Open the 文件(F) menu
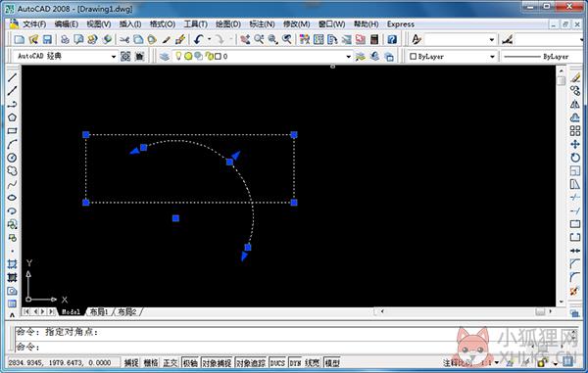This screenshot has height=373, width=588. tap(34, 23)
